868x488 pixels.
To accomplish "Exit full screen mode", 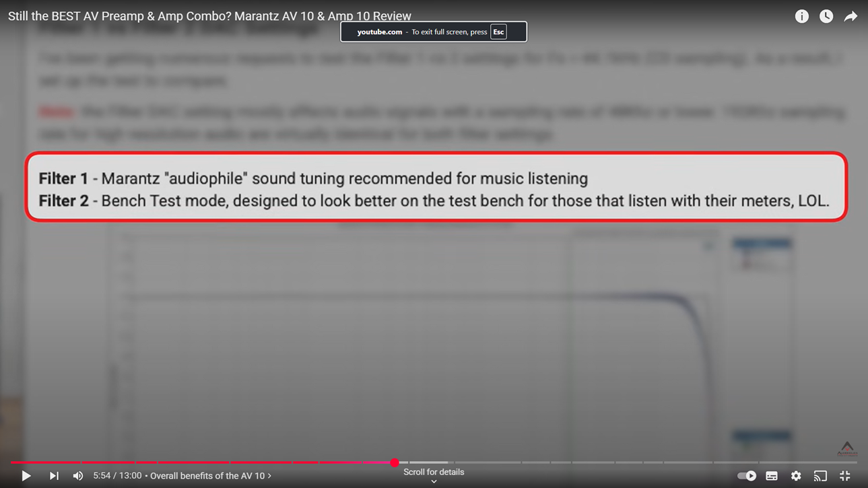I will point(845,476).
